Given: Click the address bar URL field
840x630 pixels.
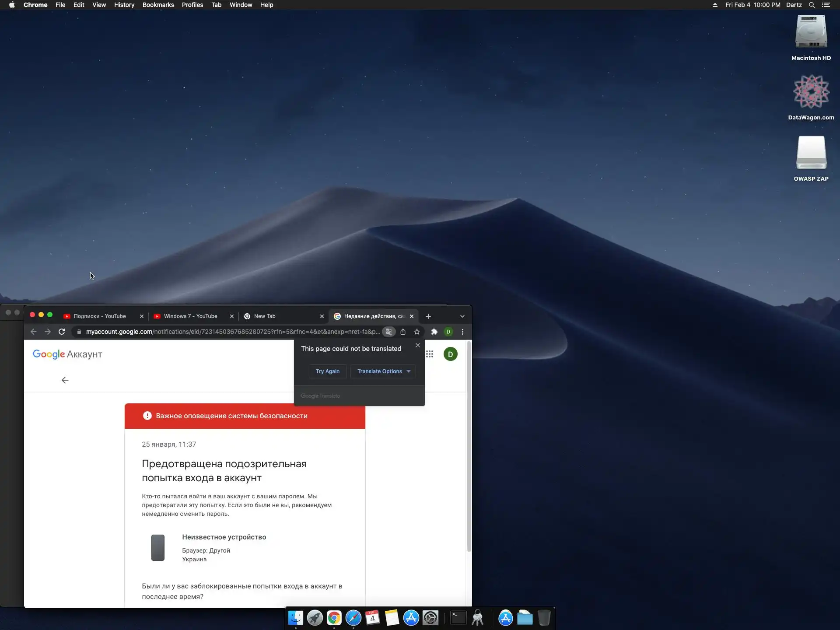Looking at the screenshot, I should click(x=232, y=332).
